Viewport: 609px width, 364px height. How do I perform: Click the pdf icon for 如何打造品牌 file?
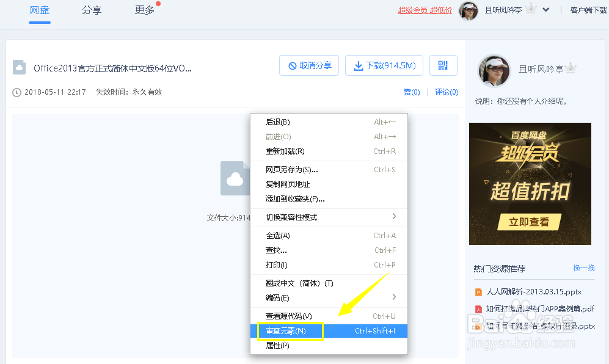(478, 309)
